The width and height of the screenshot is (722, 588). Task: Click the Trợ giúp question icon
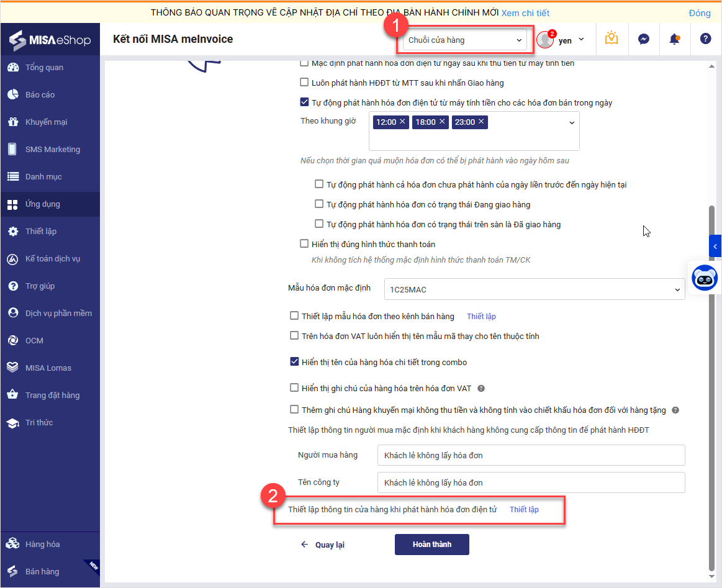tap(13, 286)
